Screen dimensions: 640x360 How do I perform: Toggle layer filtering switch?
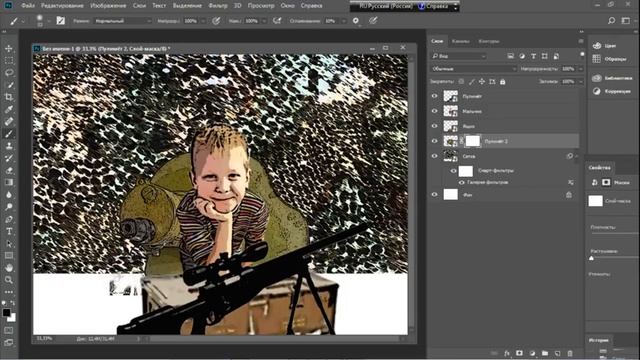(582, 55)
